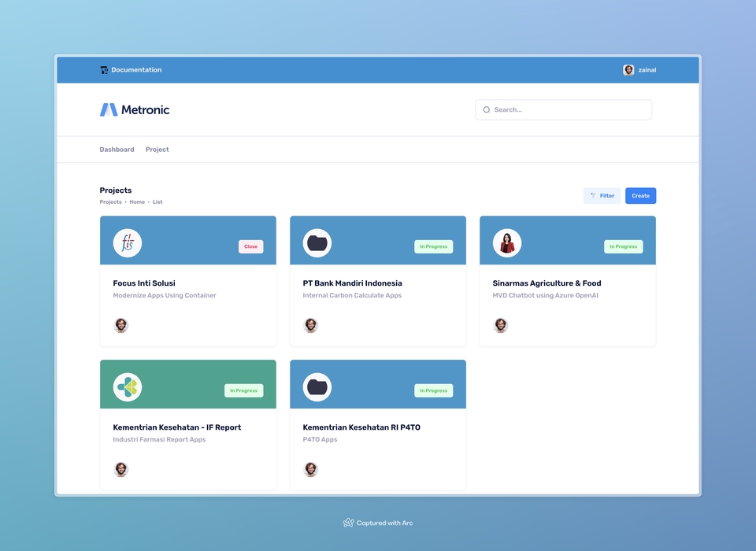Click the Close badge on Focus Inti Solusi
Viewport: 756px width, 551px height.
(250, 246)
